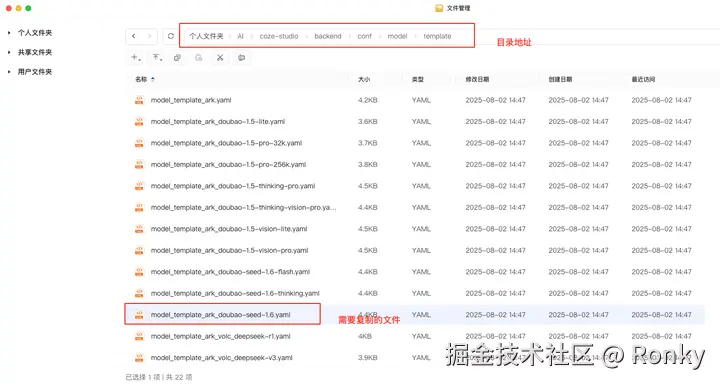Refresh the current folder listing
The image size is (720, 384).
[170, 36]
